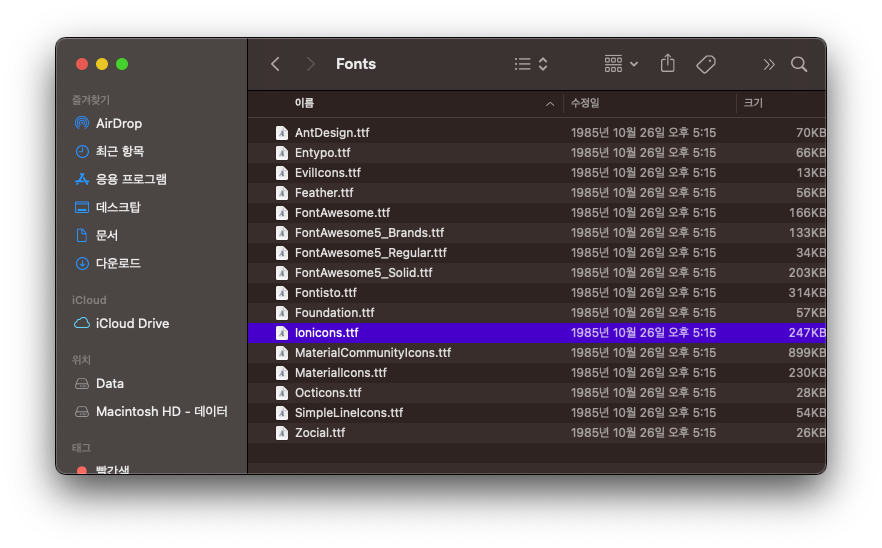882x548 pixels.
Task: Click the Share toolbar icon
Action: (668, 64)
